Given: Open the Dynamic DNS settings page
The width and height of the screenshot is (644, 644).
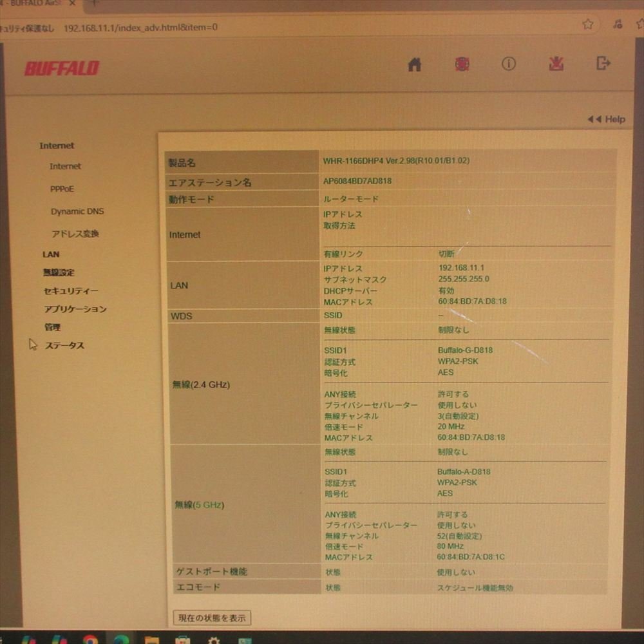Looking at the screenshot, I should click(77, 211).
